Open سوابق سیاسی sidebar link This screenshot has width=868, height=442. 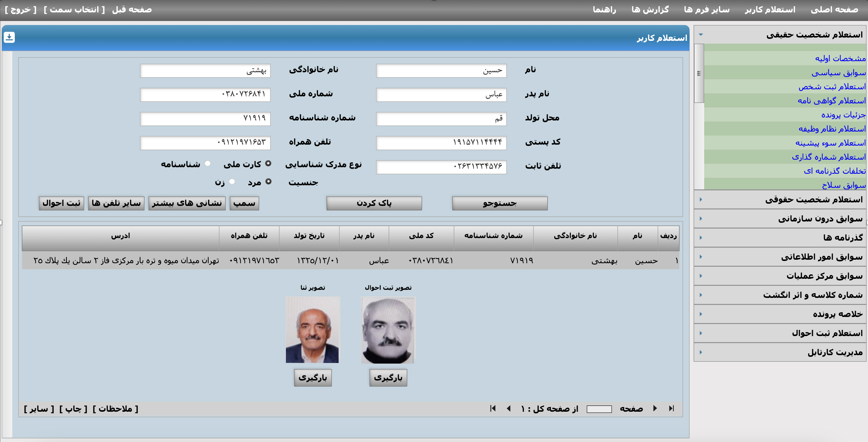[838, 72]
